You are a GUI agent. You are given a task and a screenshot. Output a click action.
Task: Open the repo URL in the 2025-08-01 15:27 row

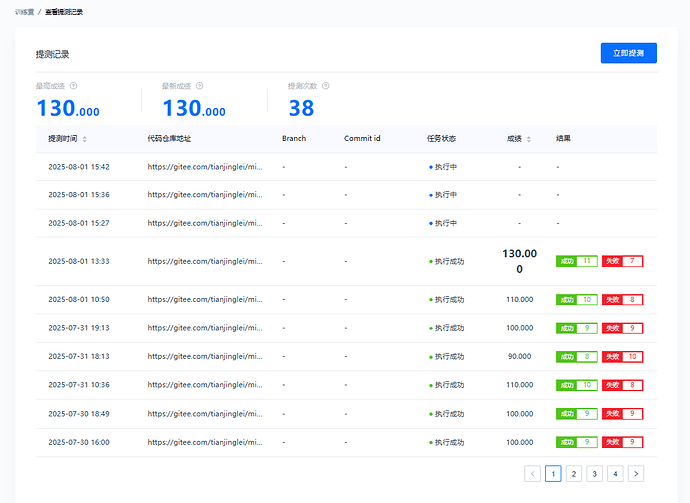click(x=205, y=223)
